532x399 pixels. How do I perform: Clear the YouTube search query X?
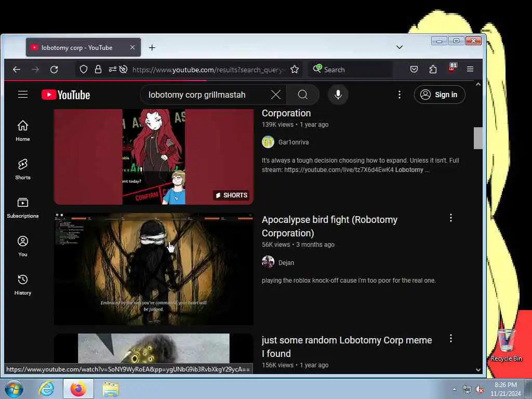275,95
